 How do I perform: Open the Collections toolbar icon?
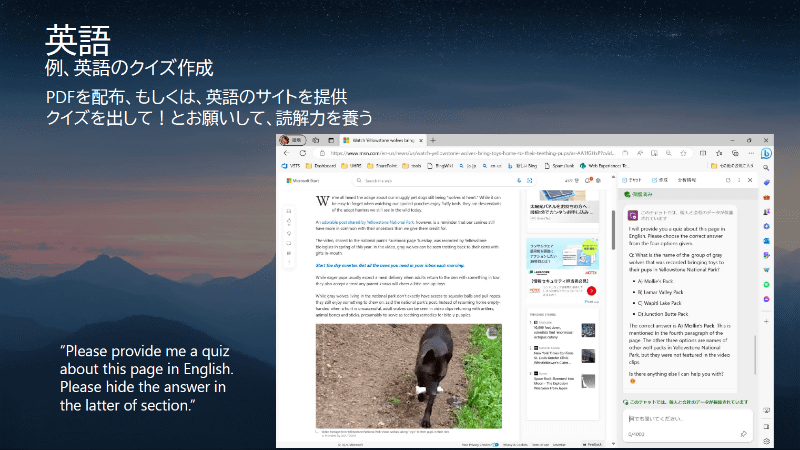coord(735,153)
